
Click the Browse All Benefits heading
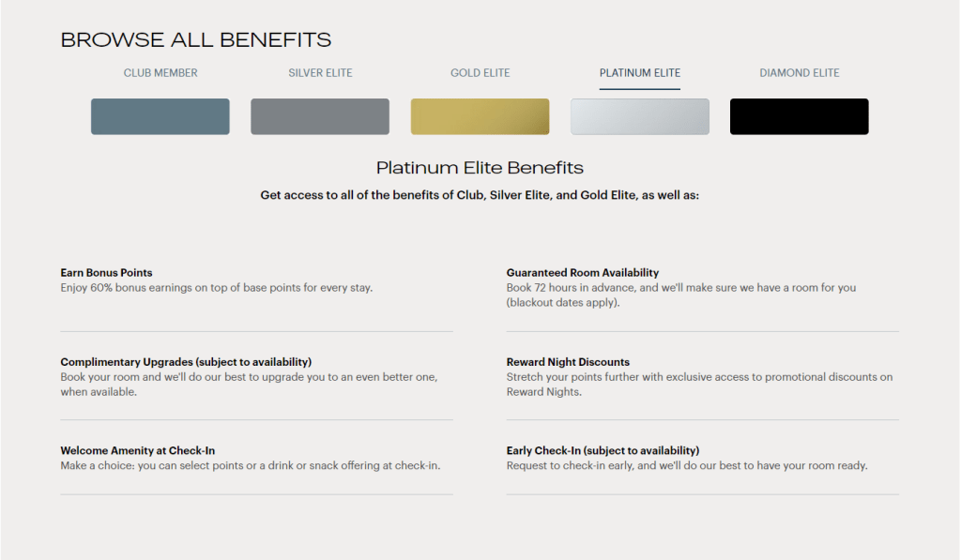[x=196, y=39]
